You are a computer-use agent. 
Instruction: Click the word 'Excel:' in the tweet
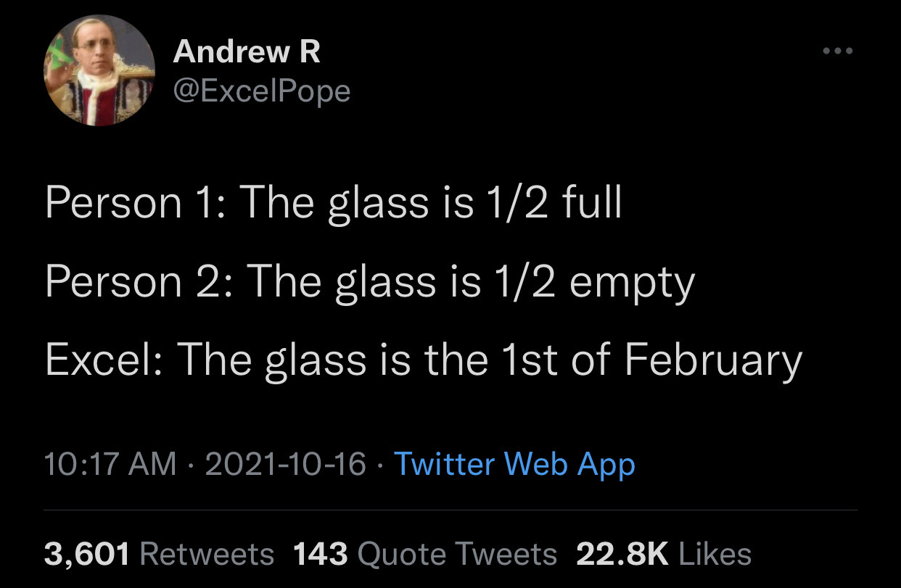pyautogui.click(x=102, y=360)
